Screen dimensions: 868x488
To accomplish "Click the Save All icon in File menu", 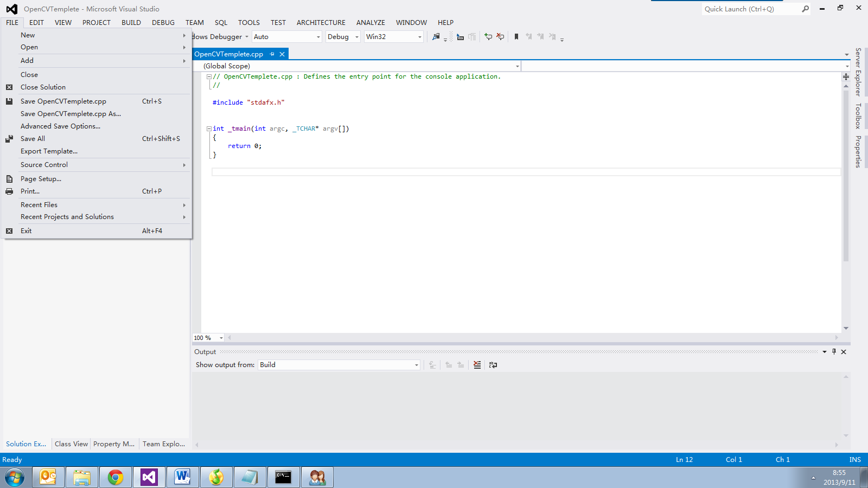I will 9,139.
